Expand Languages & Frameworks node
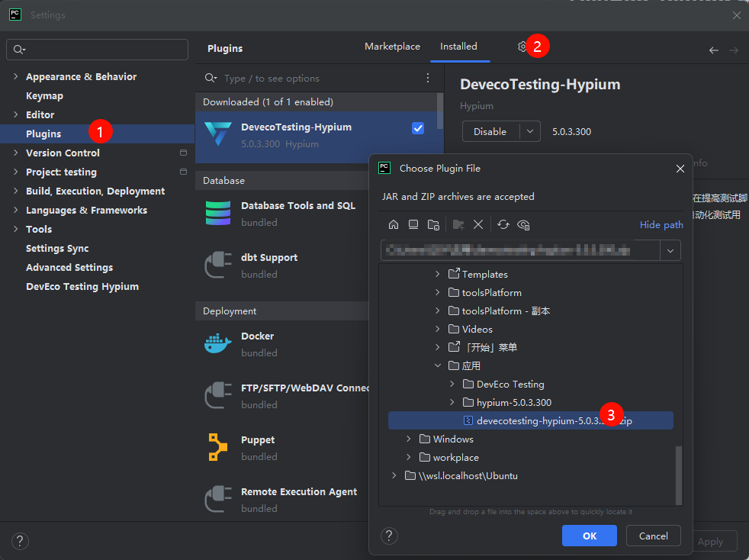749x560 pixels. (x=16, y=210)
